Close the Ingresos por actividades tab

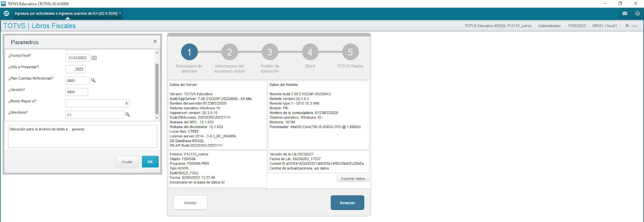pyautogui.click(x=120, y=13)
